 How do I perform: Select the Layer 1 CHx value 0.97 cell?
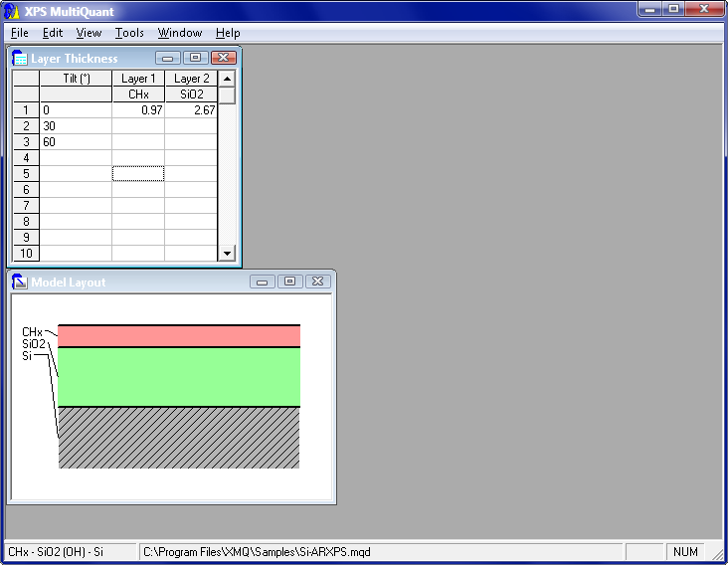(138, 110)
